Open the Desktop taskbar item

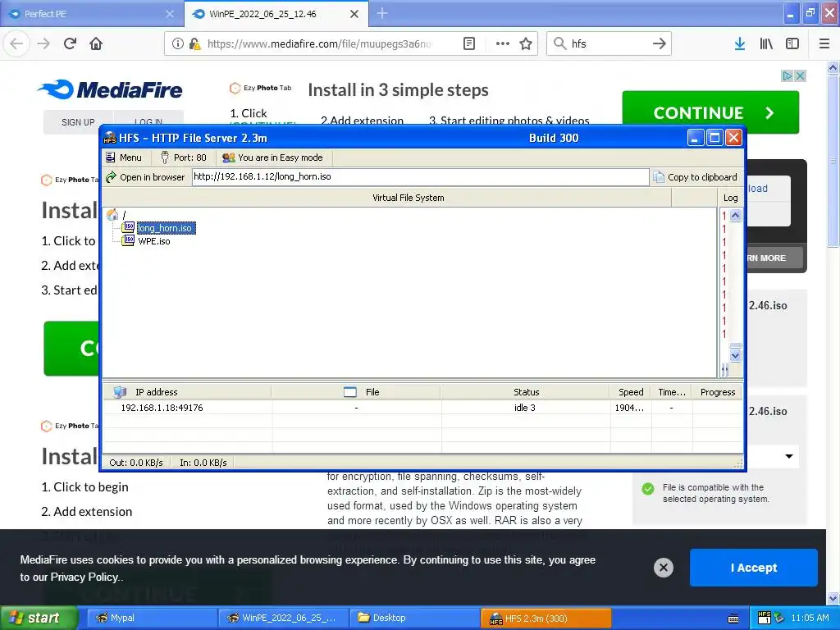(414, 618)
